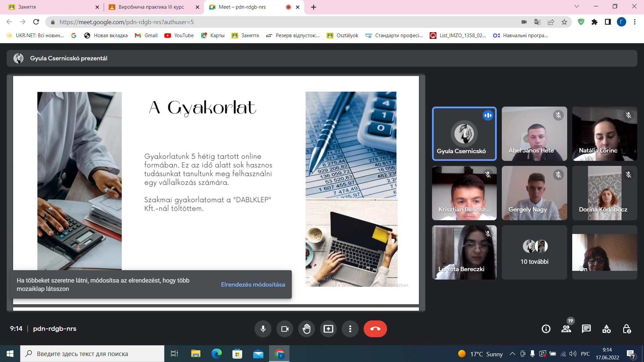
Task: Toggle the microphone on or off
Action: pyautogui.click(x=263, y=329)
